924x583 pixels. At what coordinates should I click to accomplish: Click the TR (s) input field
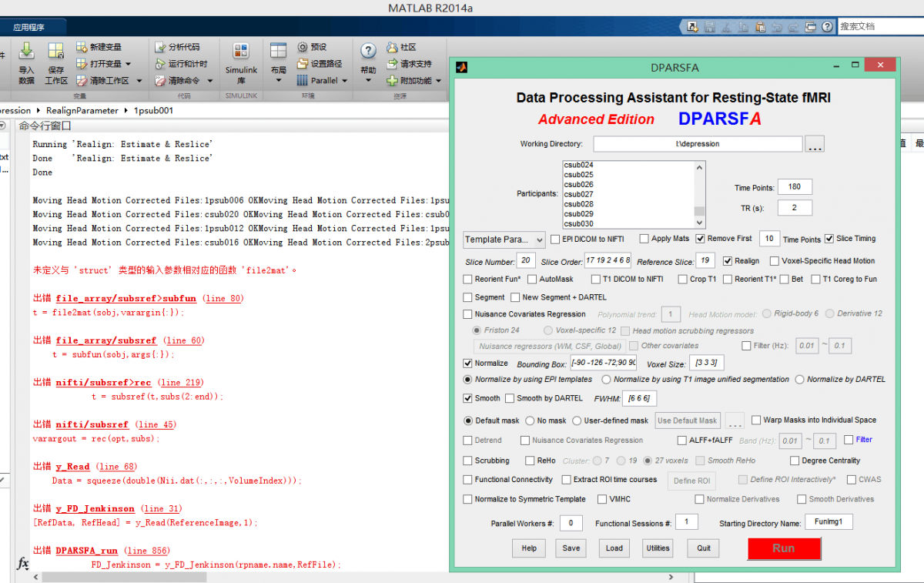click(x=795, y=208)
